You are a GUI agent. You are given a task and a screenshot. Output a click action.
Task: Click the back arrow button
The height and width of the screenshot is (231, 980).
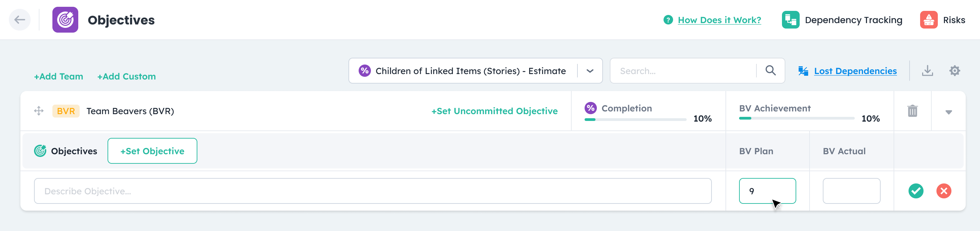(20, 20)
